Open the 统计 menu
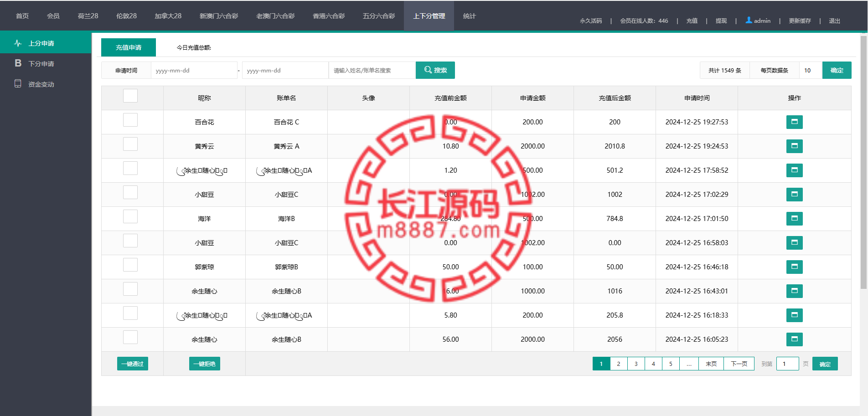Image resolution: width=868 pixels, height=416 pixels. [x=470, y=16]
